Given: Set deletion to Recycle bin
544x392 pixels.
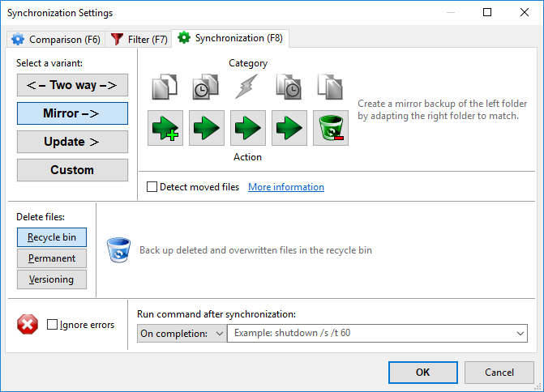Looking at the screenshot, I should coord(52,237).
